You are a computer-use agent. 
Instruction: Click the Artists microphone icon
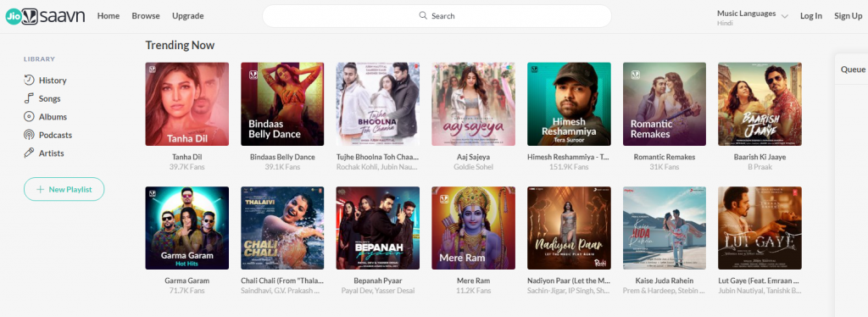coord(29,153)
